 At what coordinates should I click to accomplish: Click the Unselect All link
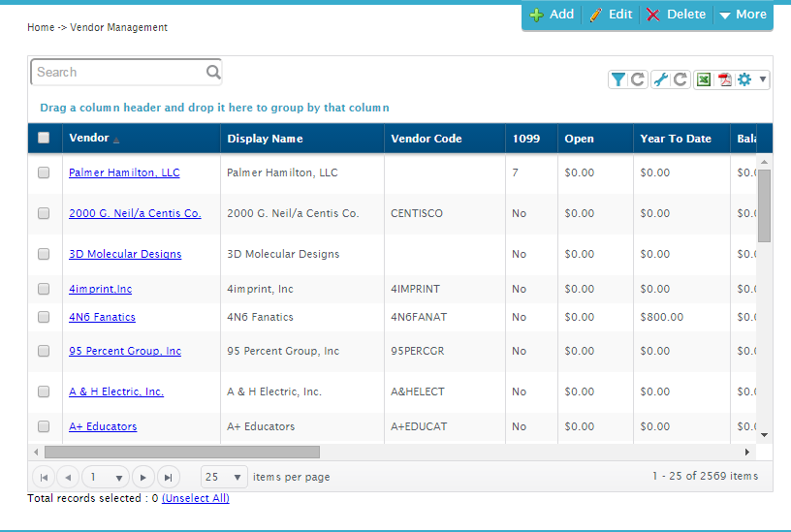tap(196, 498)
